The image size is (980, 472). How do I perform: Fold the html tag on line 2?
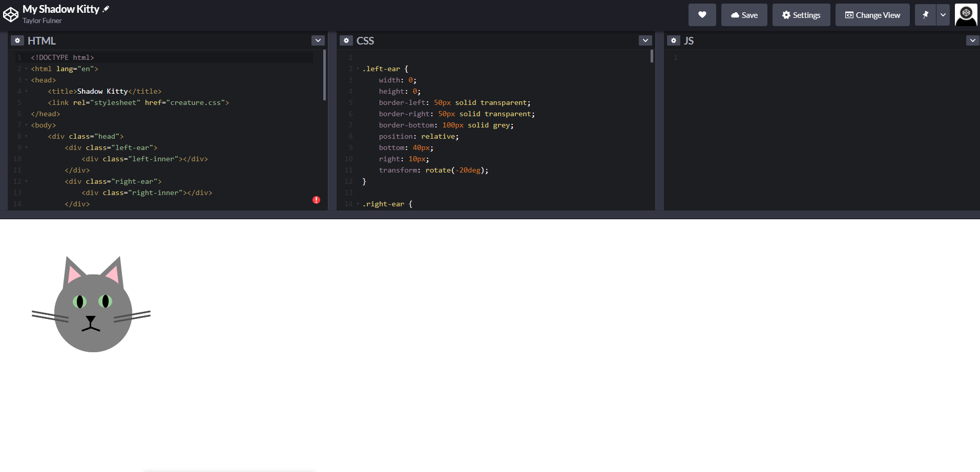(26, 69)
